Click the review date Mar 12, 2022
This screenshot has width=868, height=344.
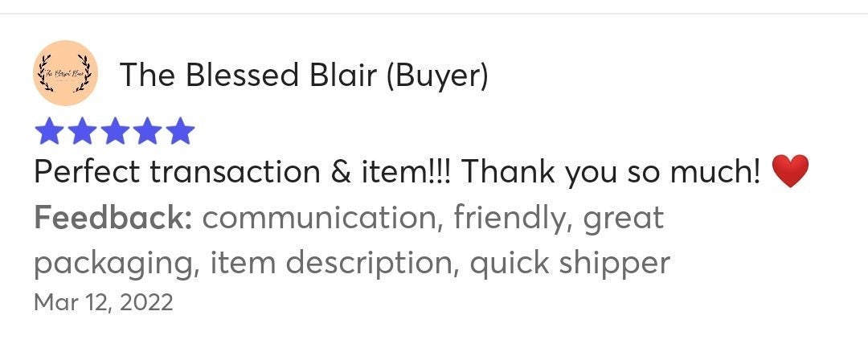click(x=104, y=303)
